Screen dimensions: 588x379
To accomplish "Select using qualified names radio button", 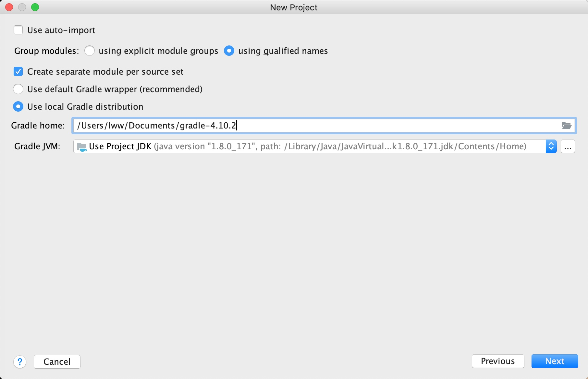I will tap(229, 51).
